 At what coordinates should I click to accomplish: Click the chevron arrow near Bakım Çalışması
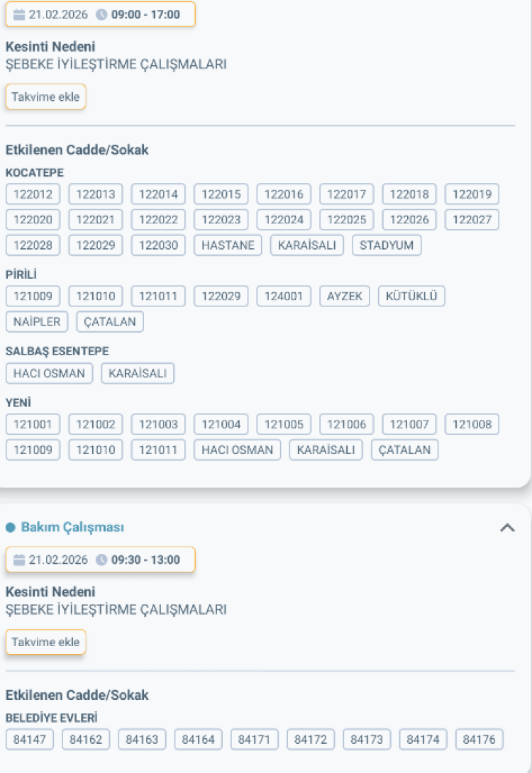509,527
